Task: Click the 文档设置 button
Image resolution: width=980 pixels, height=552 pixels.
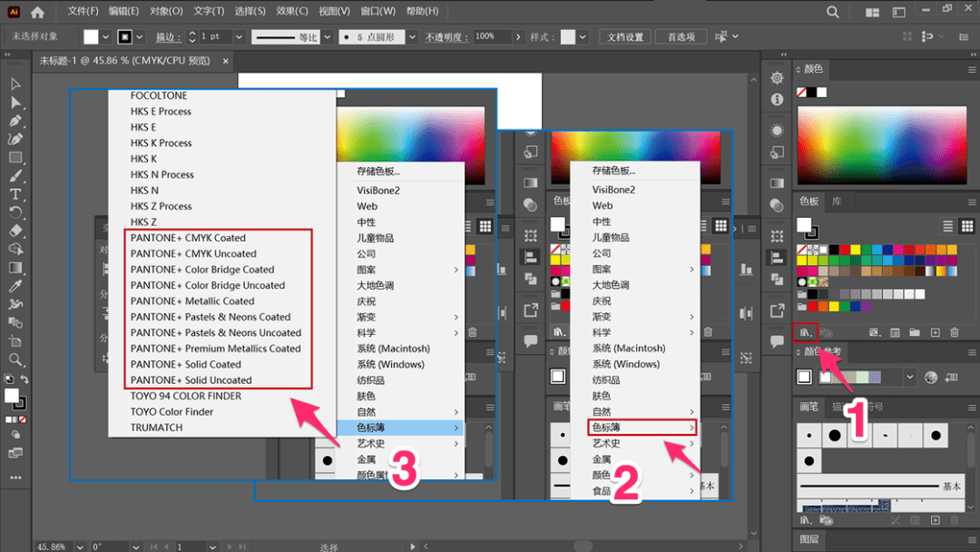Action: point(625,37)
